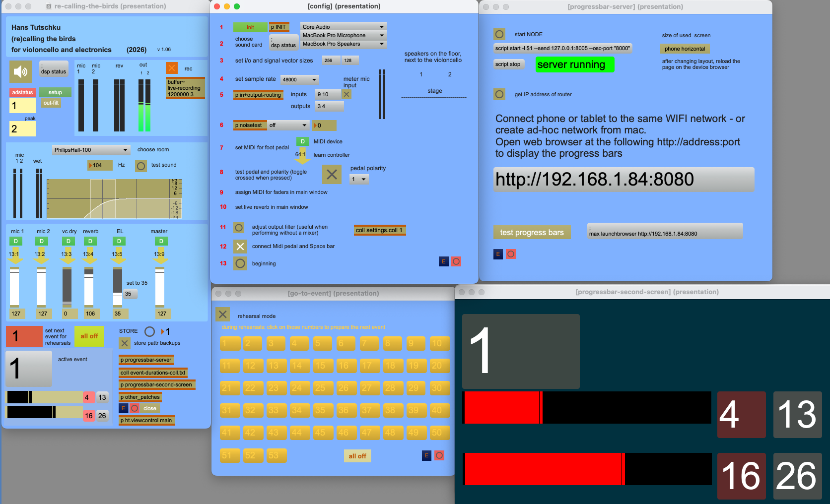Toggle connect Midi pedal and Space bar
The image size is (830, 504).
[x=240, y=247]
